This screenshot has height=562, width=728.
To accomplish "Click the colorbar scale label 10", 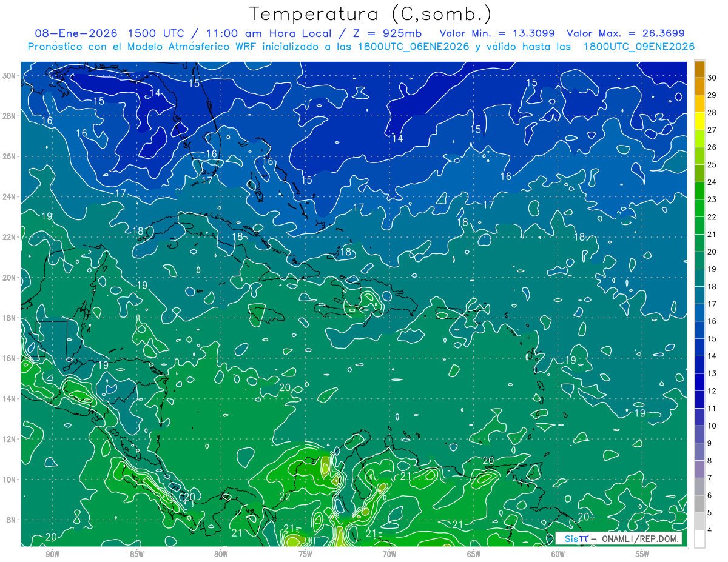I will point(712,426).
